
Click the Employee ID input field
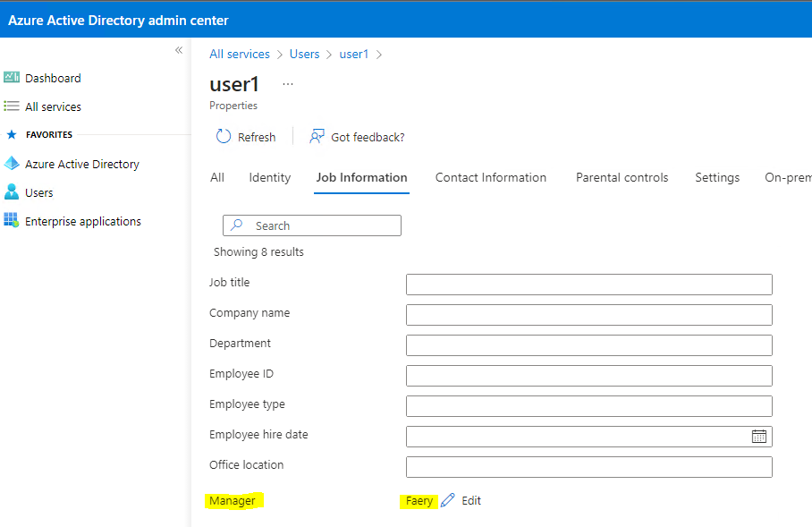[x=588, y=376]
